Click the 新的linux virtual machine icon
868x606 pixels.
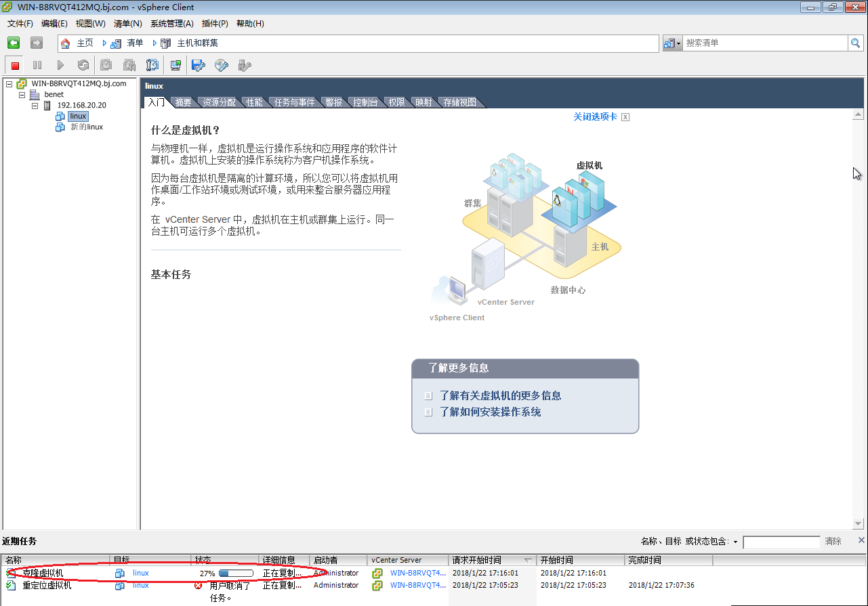(60, 127)
